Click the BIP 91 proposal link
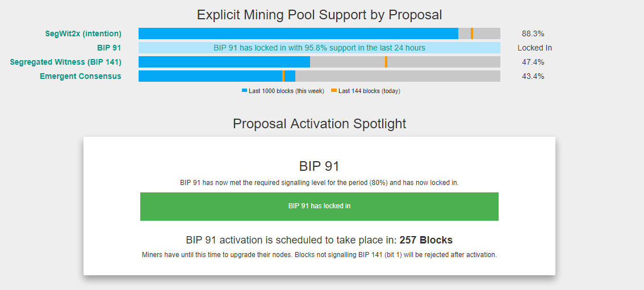Viewport: 644px width, 290px height. pyautogui.click(x=109, y=48)
